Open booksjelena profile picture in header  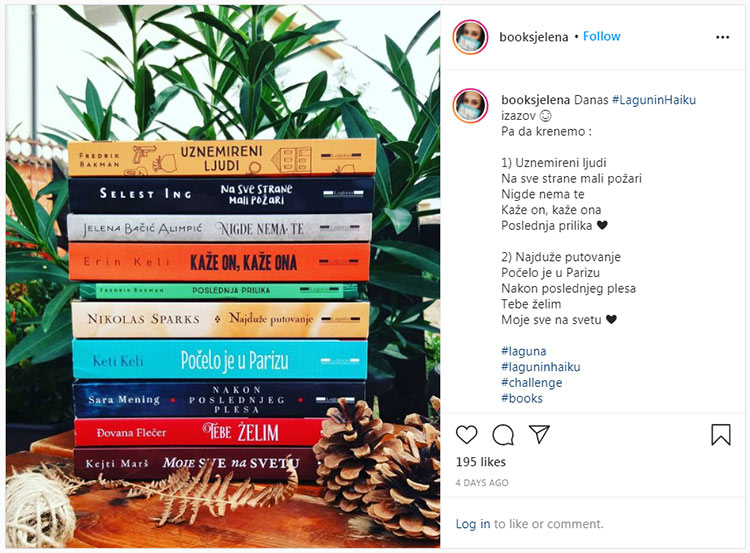click(x=470, y=37)
